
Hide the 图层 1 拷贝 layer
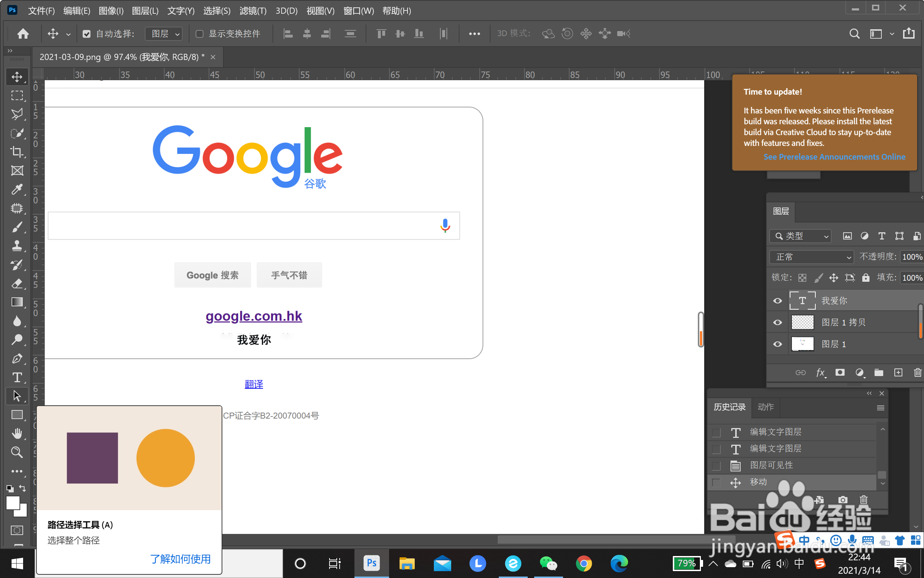(x=777, y=322)
